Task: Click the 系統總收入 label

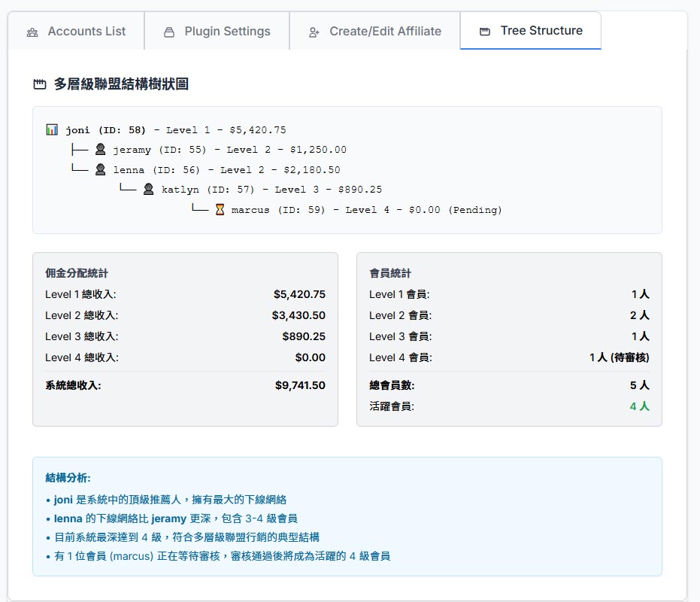Action: (73, 385)
